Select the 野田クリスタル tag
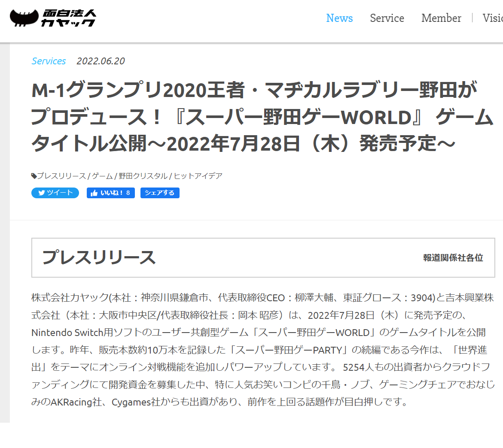Viewport: 503px width, 448px height. (x=143, y=176)
